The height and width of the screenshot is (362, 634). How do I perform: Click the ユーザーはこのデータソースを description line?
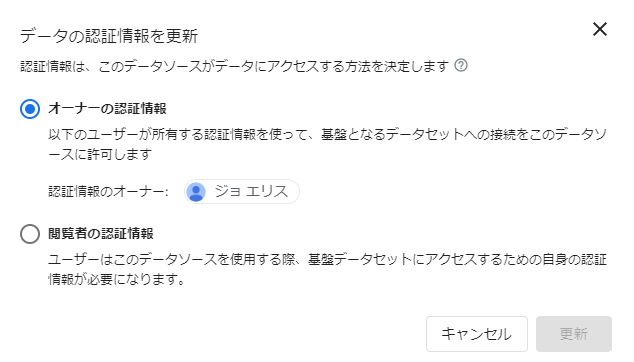(x=327, y=259)
